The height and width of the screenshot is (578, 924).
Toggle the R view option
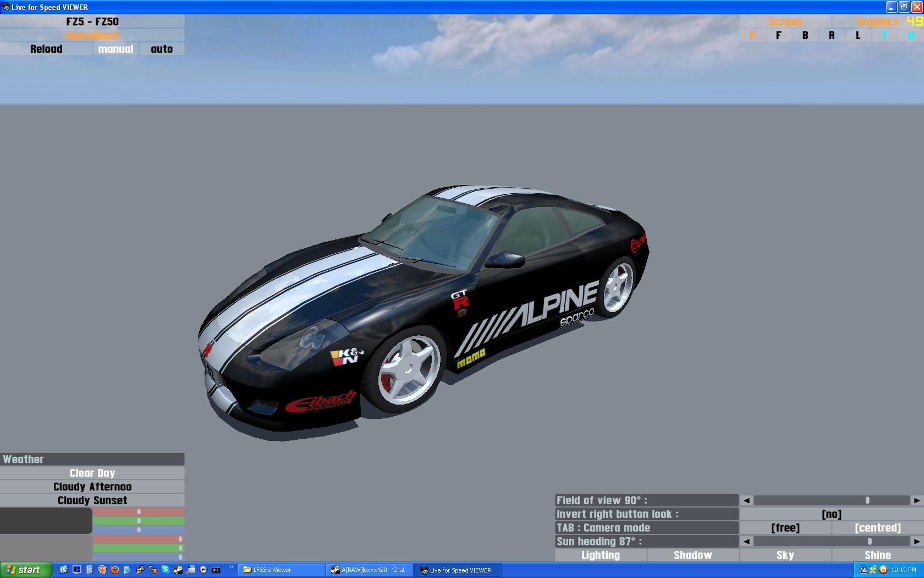coord(832,35)
